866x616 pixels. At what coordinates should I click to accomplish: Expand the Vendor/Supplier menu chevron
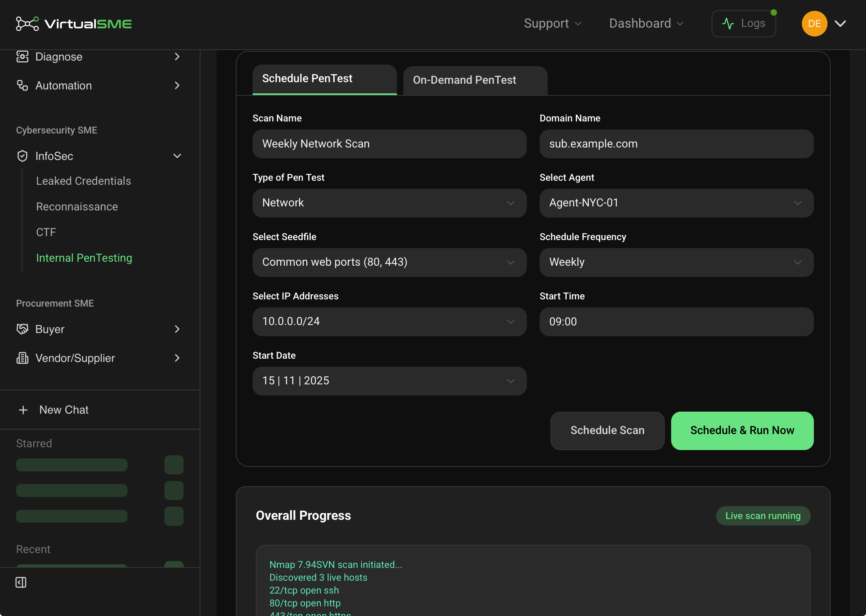[x=177, y=358]
